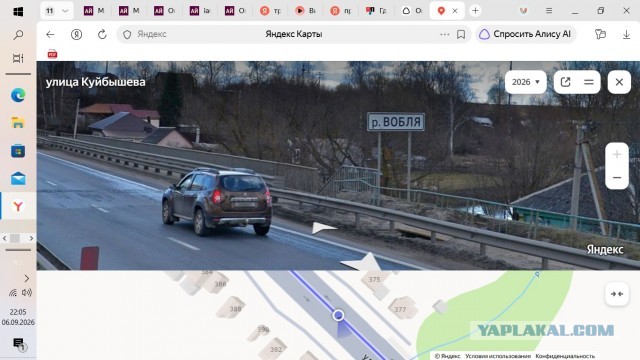Viewport: 640px width, 360px height.
Task: Click the Wi-Fi network tray icon
Action: (13, 292)
